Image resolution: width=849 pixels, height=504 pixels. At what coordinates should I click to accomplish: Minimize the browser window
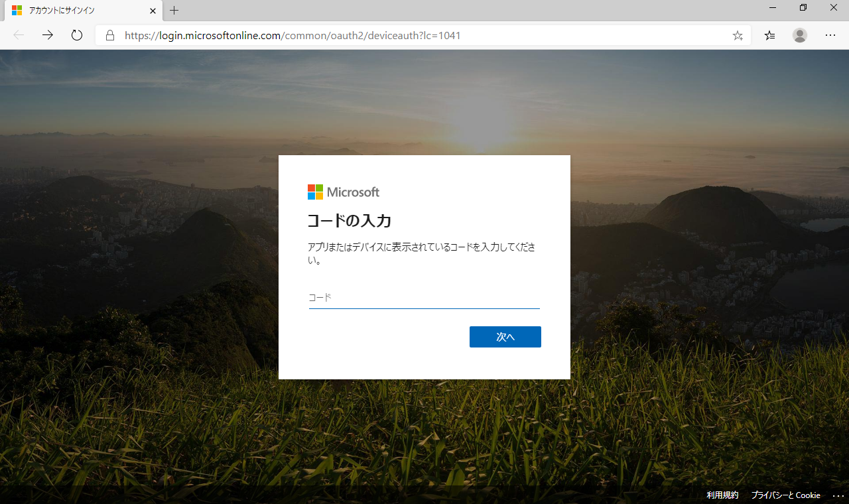(773, 7)
